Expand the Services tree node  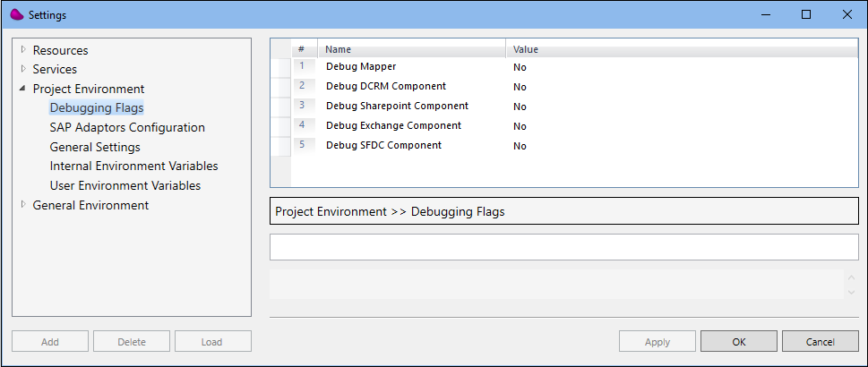23,69
